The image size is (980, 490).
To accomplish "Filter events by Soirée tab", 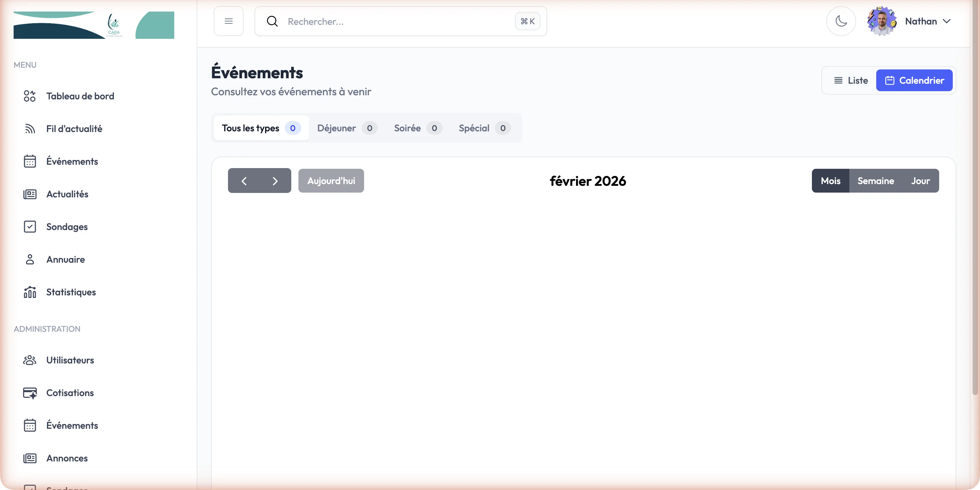I will click(417, 128).
